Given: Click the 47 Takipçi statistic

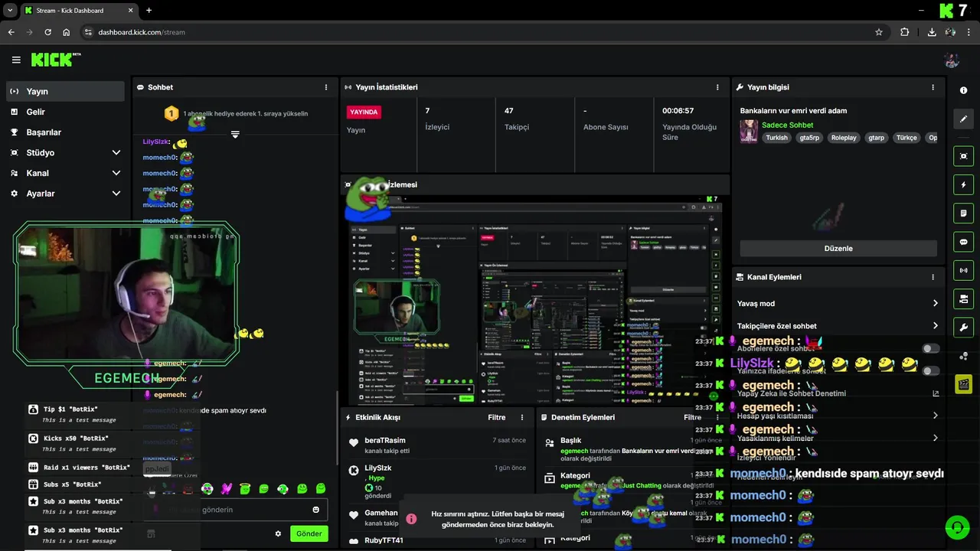Looking at the screenshot, I should pos(516,119).
